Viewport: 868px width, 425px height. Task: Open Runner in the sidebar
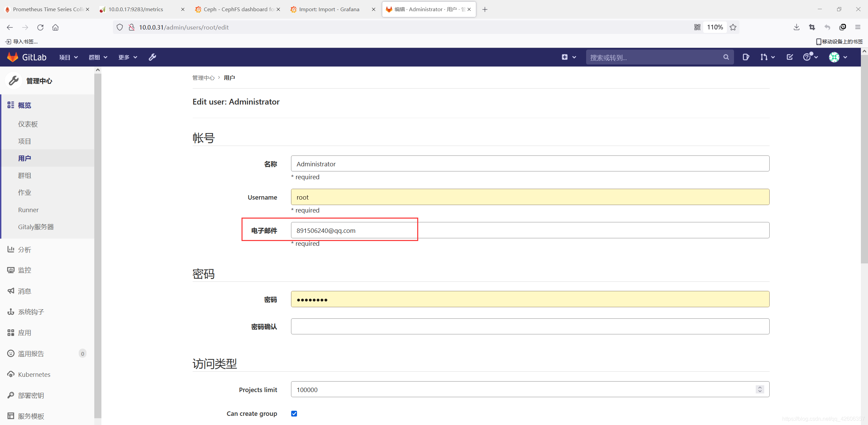pyautogui.click(x=28, y=210)
